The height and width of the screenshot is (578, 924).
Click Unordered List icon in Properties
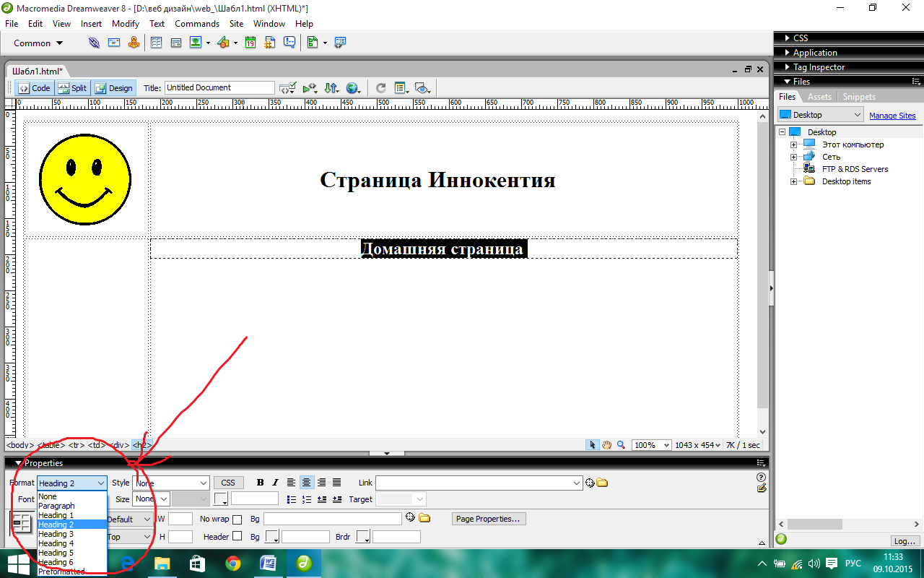coord(292,499)
